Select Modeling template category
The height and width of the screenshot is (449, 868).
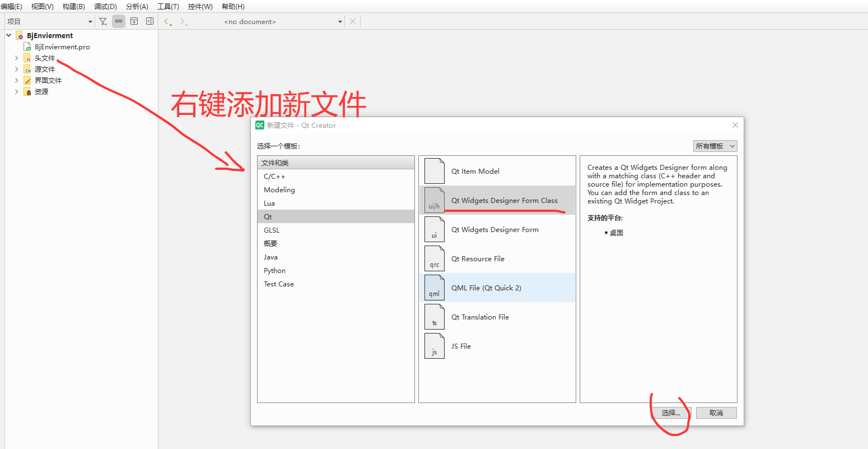(336, 190)
